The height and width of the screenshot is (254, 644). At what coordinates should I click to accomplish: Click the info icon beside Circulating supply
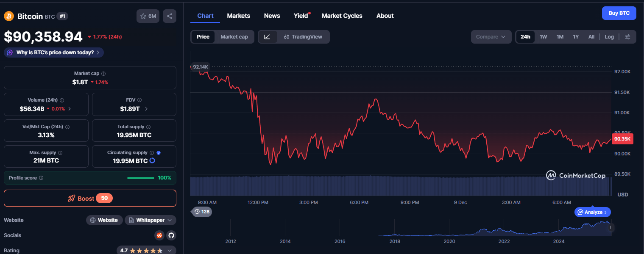click(151, 153)
